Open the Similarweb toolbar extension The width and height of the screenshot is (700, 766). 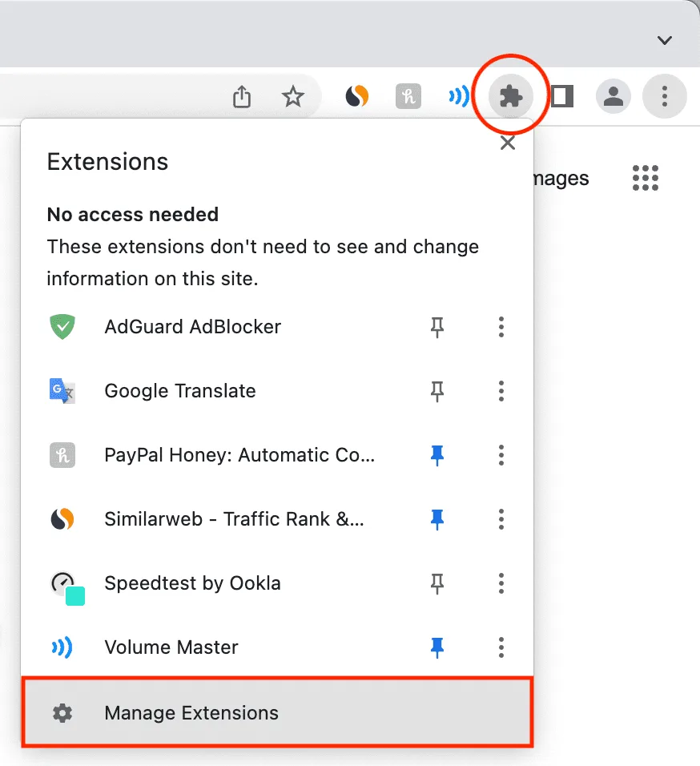coord(357,96)
